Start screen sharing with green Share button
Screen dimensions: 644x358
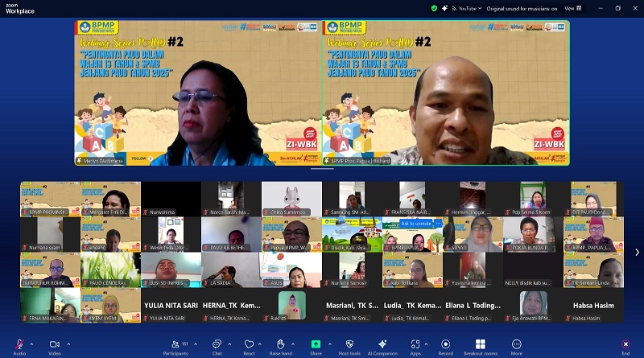click(316, 347)
